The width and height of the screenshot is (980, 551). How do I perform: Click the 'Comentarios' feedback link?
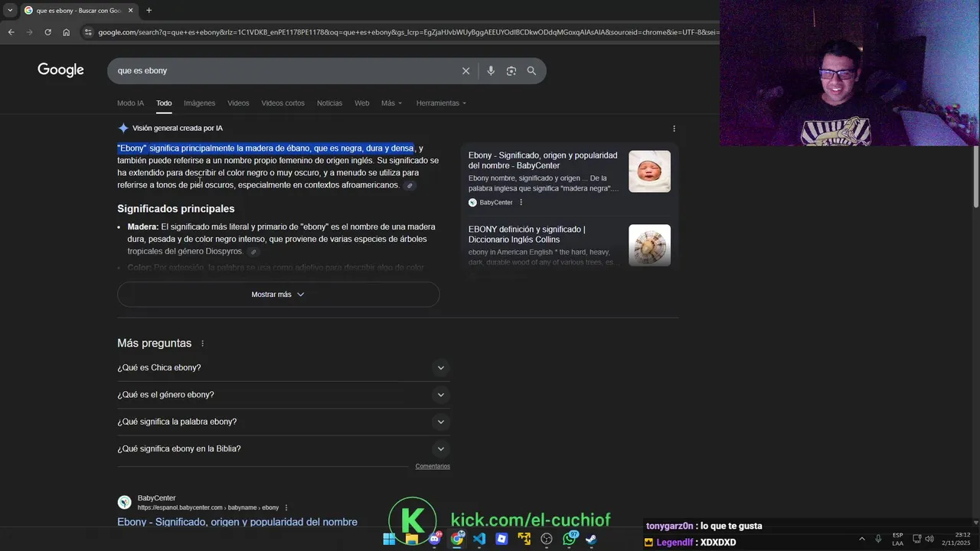[x=433, y=466]
